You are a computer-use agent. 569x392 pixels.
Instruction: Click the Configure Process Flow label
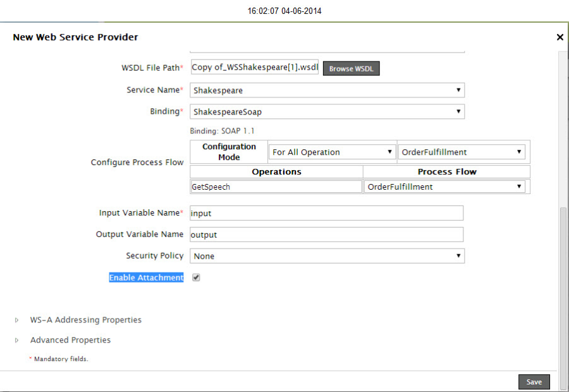pyautogui.click(x=137, y=162)
